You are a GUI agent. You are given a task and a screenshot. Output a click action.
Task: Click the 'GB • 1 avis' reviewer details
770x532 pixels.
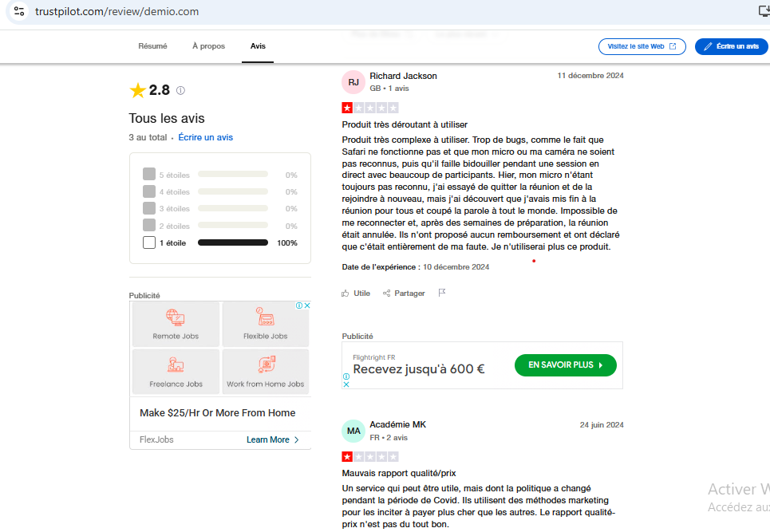(x=389, y=89)
